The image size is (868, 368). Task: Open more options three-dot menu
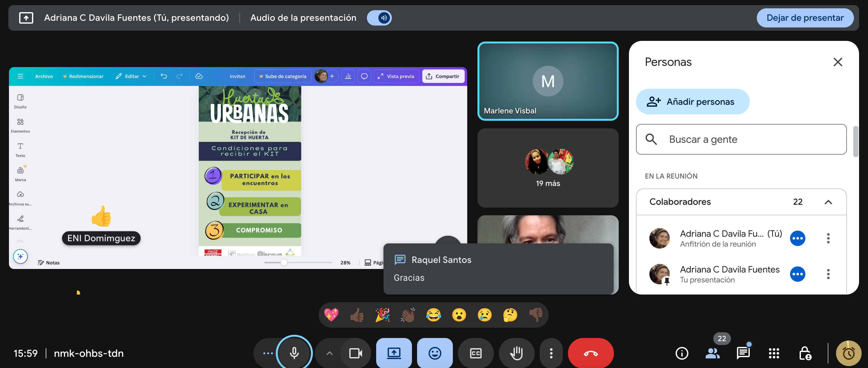click(551, 353)
